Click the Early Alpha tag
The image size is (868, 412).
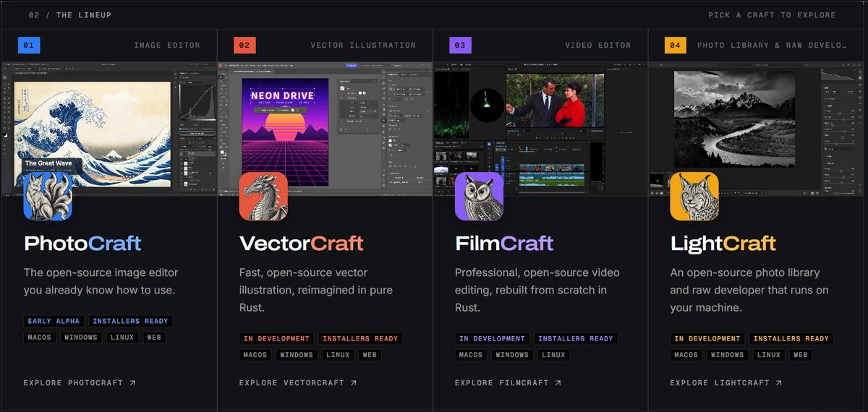click(x=54, y=321)
